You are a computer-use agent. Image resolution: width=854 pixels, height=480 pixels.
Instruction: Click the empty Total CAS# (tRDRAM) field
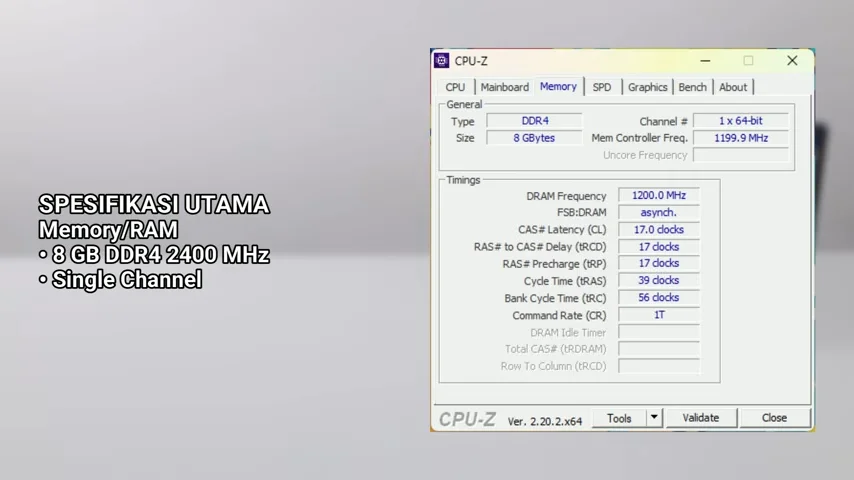coord(658,349)
